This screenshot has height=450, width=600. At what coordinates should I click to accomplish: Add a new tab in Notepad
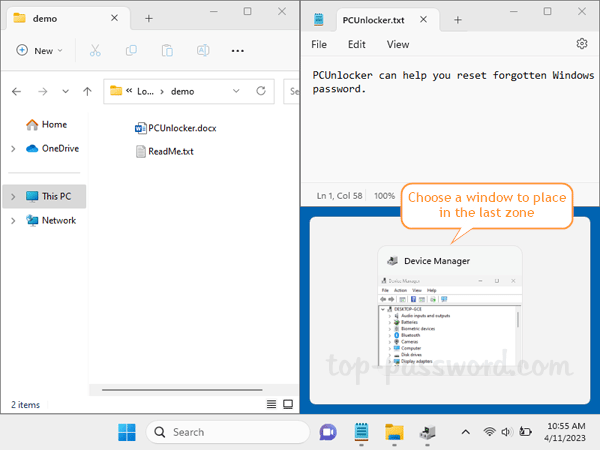coord(458,19)
